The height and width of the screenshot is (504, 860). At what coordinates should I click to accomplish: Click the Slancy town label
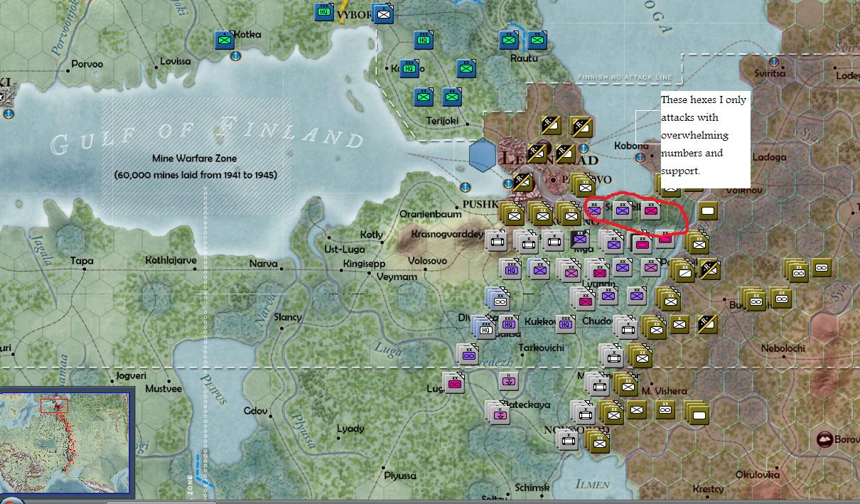point(288,317)
